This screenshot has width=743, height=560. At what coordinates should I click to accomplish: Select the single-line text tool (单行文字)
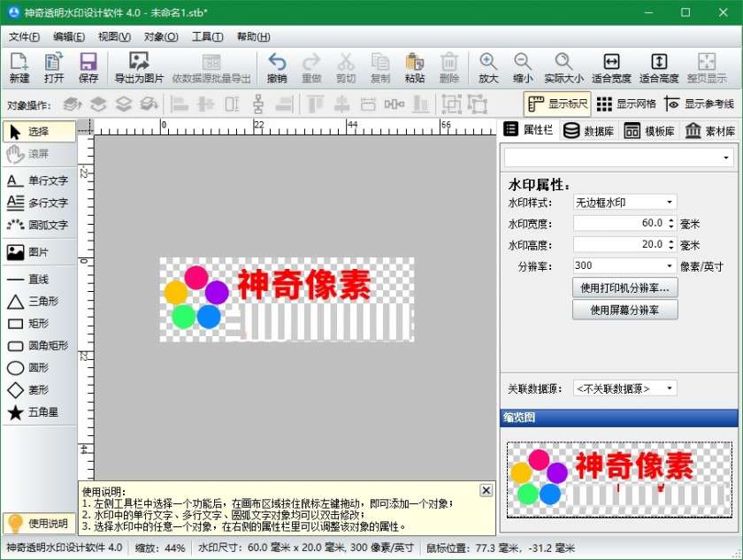(x=37, y=180)
